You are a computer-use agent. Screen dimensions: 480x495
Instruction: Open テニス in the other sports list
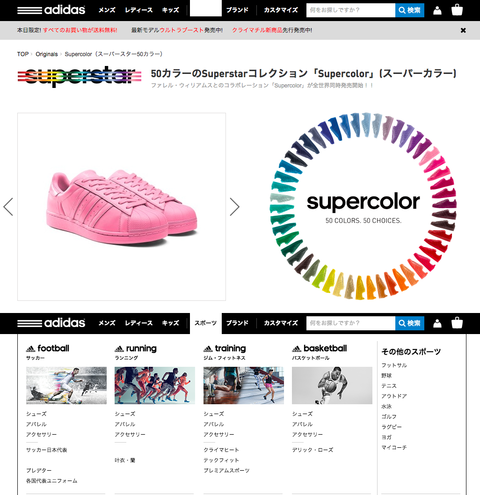[389, 386]
